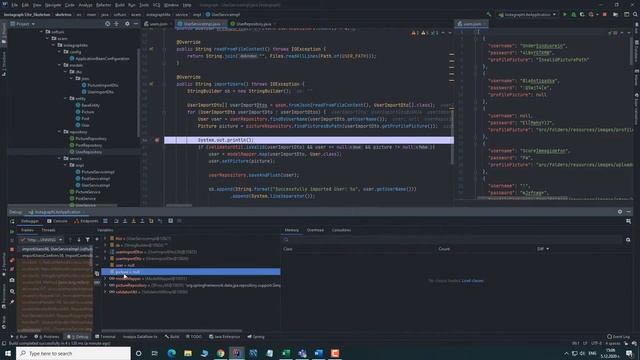The height and width of the screenshot is (360, 640).
Task: Click the taskbar 'Type here to search' box
Action: click(73, 353)
